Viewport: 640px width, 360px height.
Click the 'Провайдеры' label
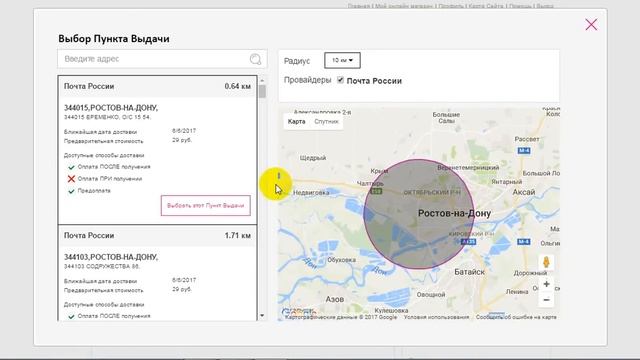coord(307,80)
